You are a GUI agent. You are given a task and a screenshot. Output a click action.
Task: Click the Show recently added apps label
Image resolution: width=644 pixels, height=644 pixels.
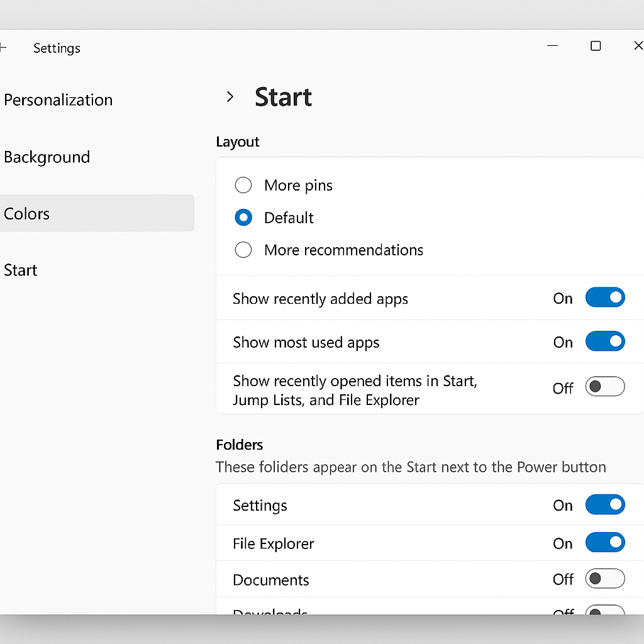320,299
